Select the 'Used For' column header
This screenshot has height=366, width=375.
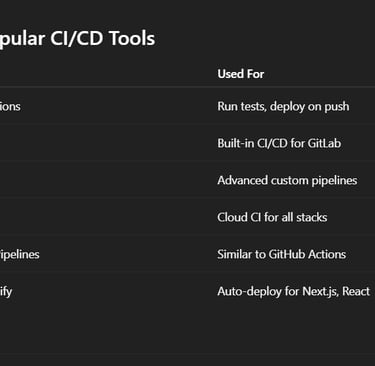pos(241,74)
